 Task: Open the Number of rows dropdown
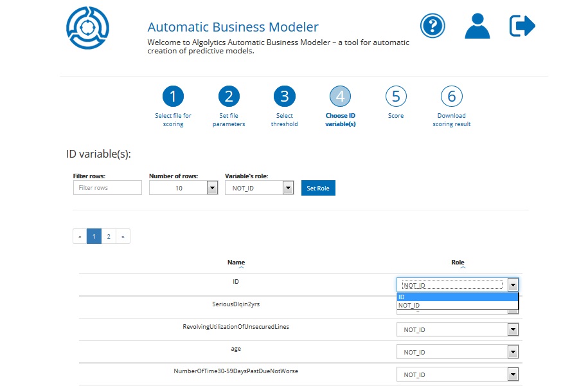(183, 188)
